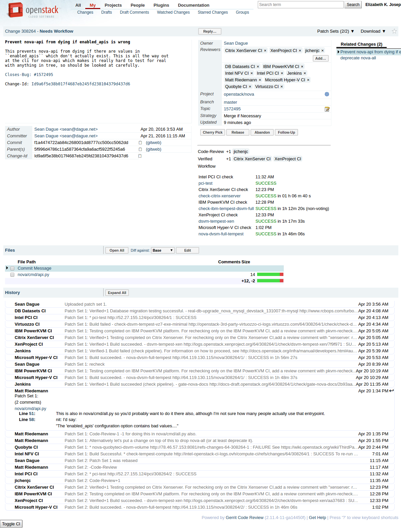401x532 pixels.
Task: Remove reviewer Matt Riedemann
Action: coord(260,80)
